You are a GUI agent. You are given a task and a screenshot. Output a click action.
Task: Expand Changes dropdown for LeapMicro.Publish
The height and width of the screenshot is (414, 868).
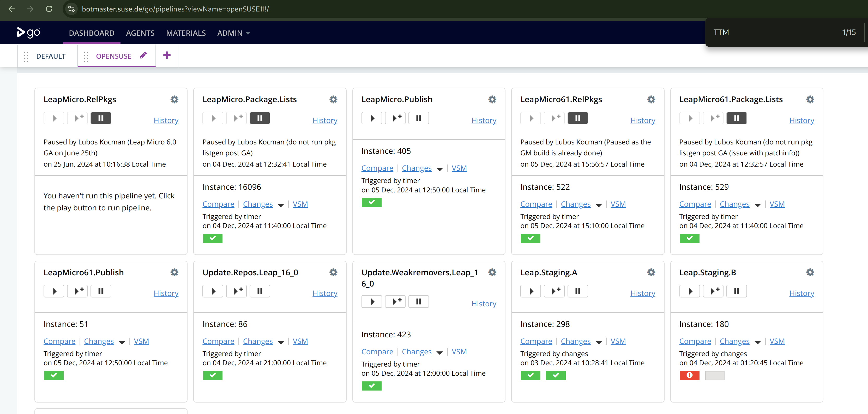tap(439, 169)
